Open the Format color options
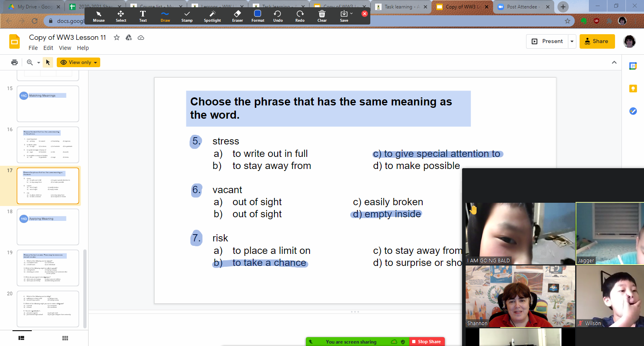The height and width of the screenshot is (346, 644). click(258, 16)
